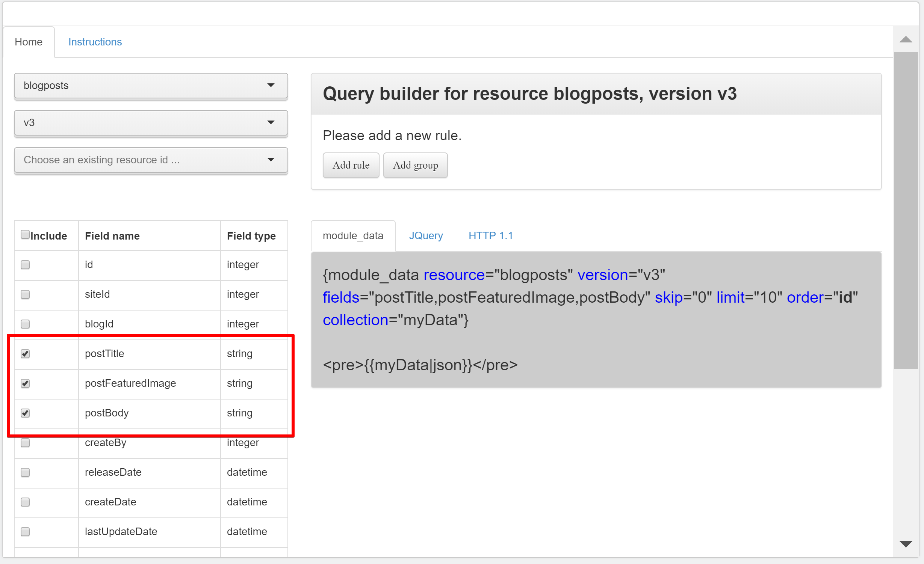This screenshot has height=564, width=924.
Task: Click the scroll up arrow
Action: (906, 40)
